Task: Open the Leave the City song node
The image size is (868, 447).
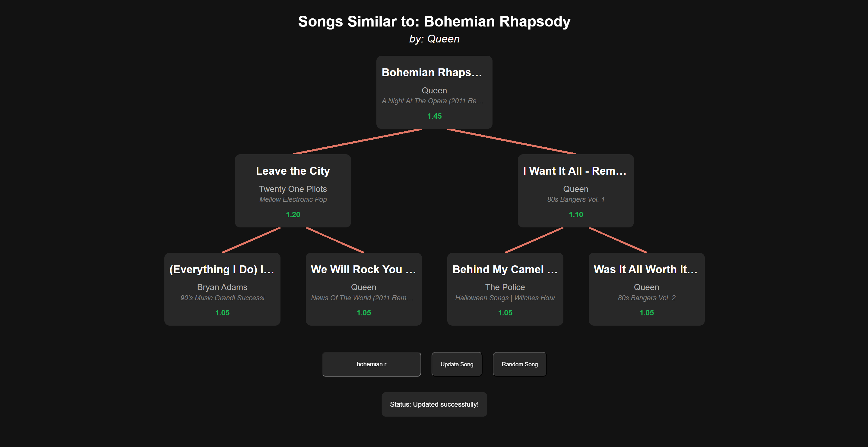Action: [293, 191]
